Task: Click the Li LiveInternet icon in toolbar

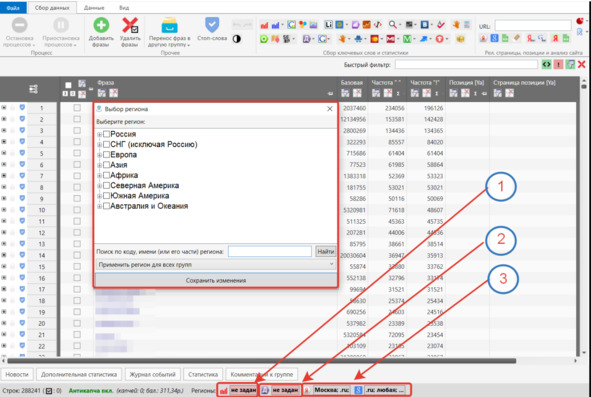Action: [x=328, y=25]
